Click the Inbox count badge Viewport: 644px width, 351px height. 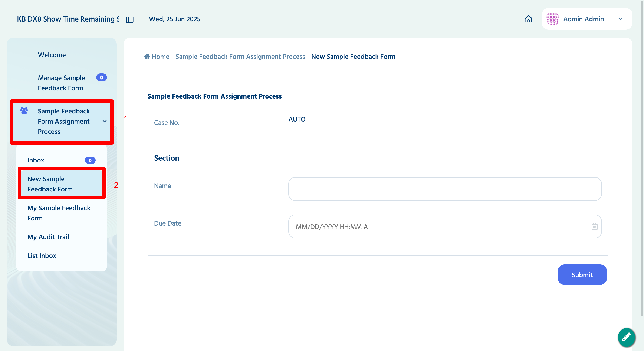90,160
